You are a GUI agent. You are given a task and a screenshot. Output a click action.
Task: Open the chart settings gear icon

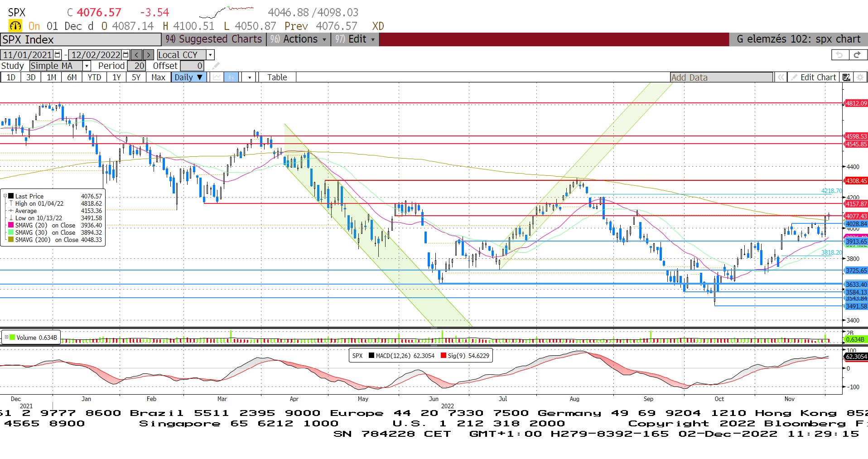(860, 77)
